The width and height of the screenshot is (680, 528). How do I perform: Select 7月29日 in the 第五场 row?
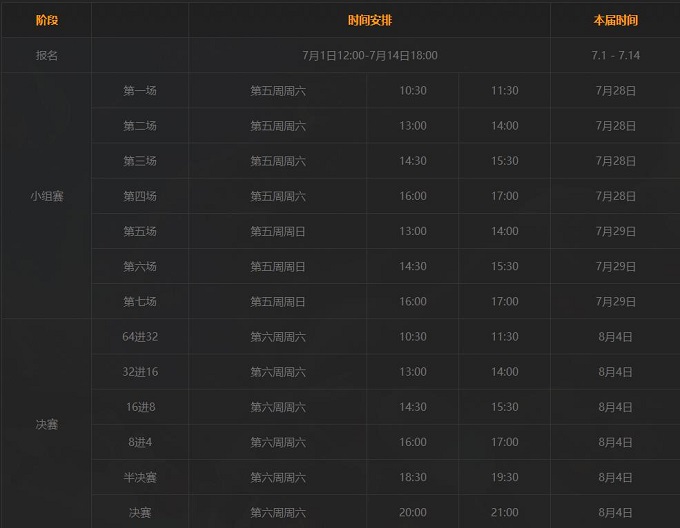tap(615, 231)
